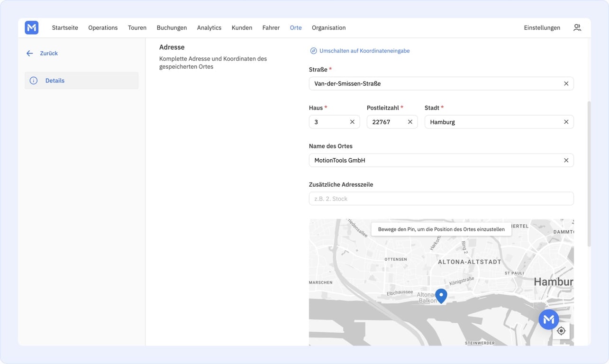Click Umschalten auf Koordinateneingabe
Viewport: 609px width, 364px height.
(364, 51)
